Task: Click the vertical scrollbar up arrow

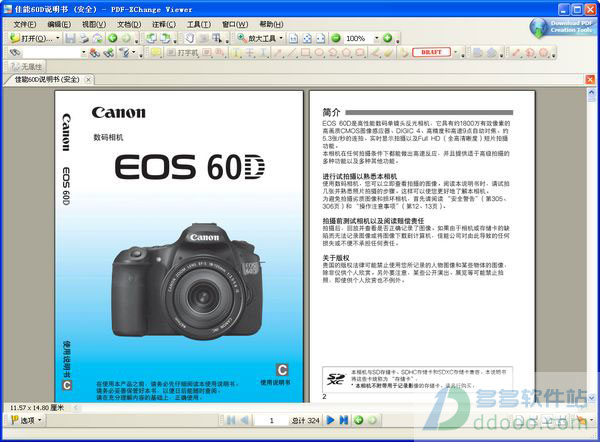Action: [591, 92]
